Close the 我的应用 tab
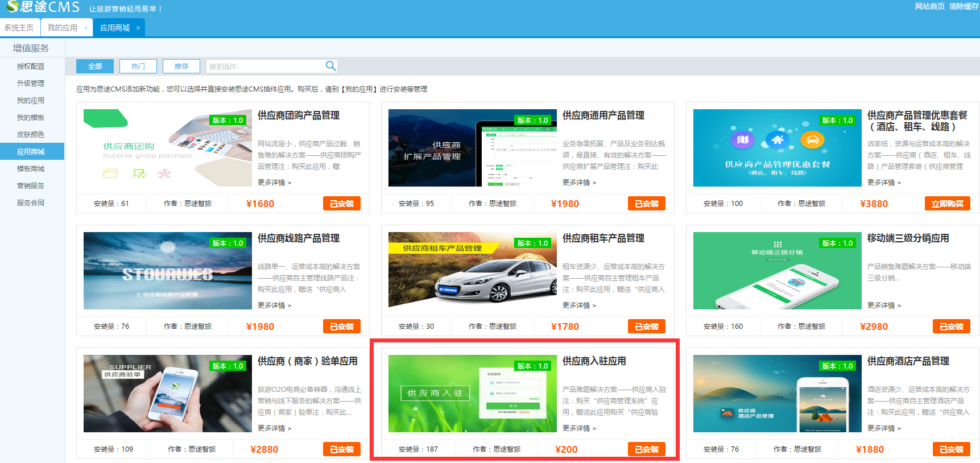This screenshot has height=463, width=980. point(86,28)
